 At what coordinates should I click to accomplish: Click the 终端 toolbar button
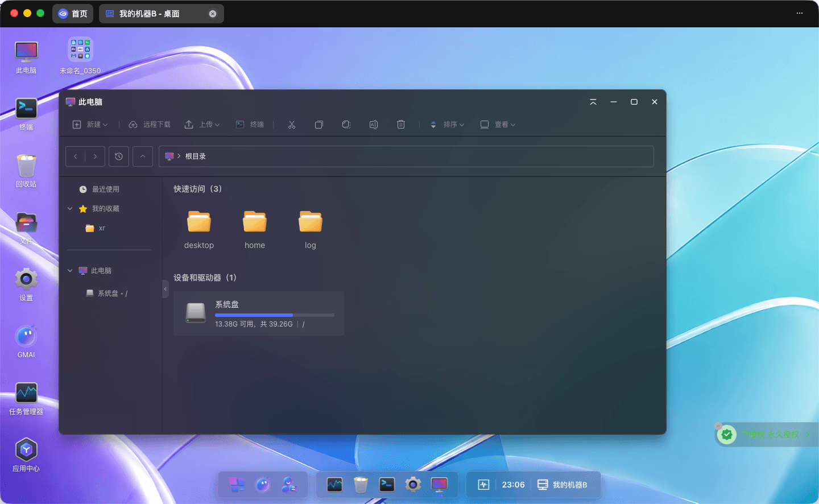pyautogui.click(x=250, y=125)
